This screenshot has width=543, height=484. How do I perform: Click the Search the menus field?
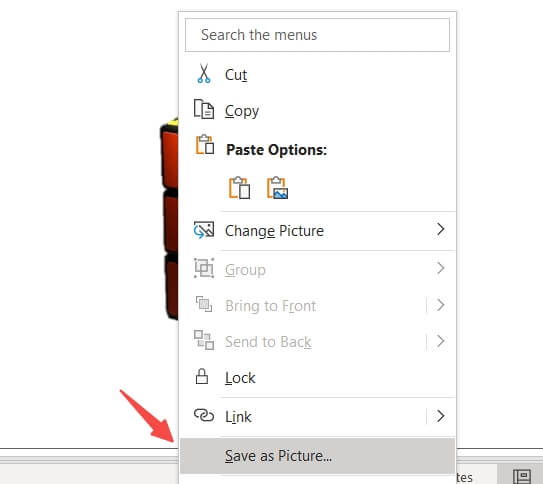pos(317,35)
